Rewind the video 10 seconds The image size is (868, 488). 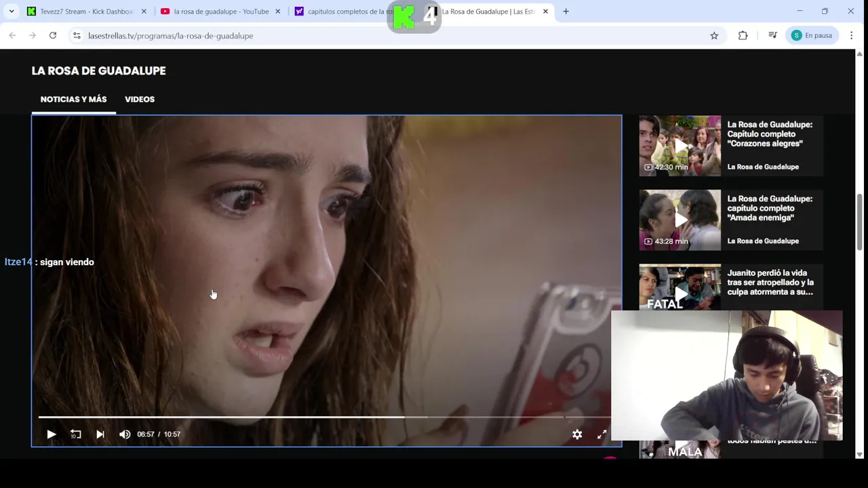76,434
